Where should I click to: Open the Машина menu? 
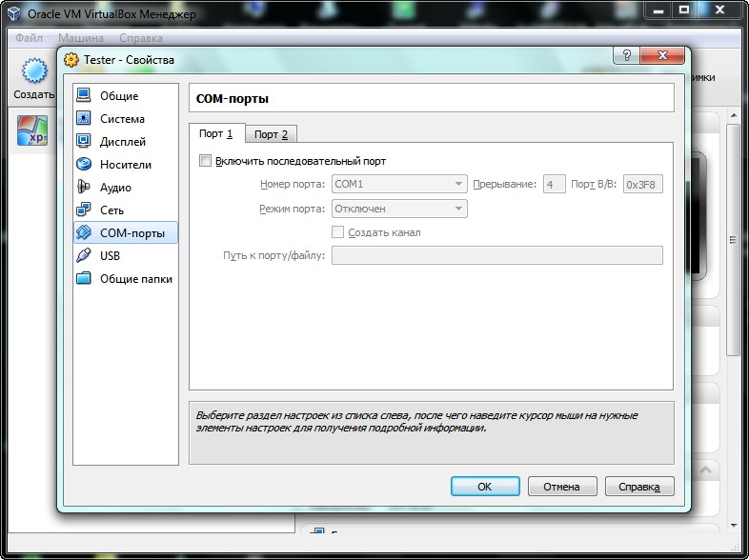(81, 38)
